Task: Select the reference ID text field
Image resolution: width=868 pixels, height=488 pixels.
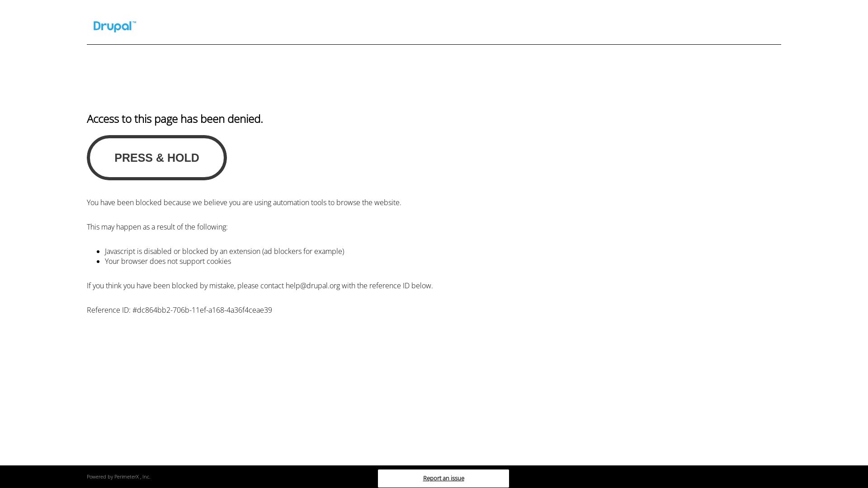Action: click(x=179, y=310)
